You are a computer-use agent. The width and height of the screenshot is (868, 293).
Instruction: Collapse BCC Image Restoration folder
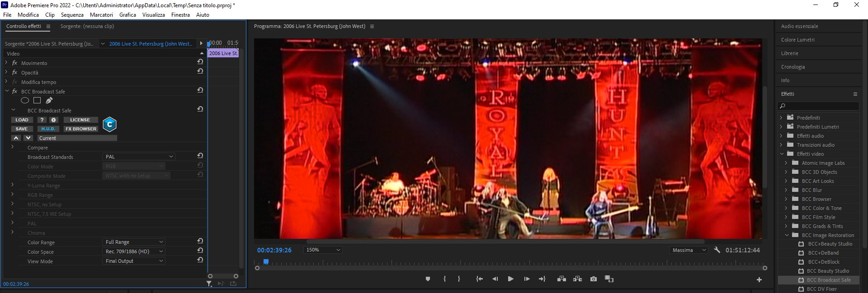pos(787,235)
